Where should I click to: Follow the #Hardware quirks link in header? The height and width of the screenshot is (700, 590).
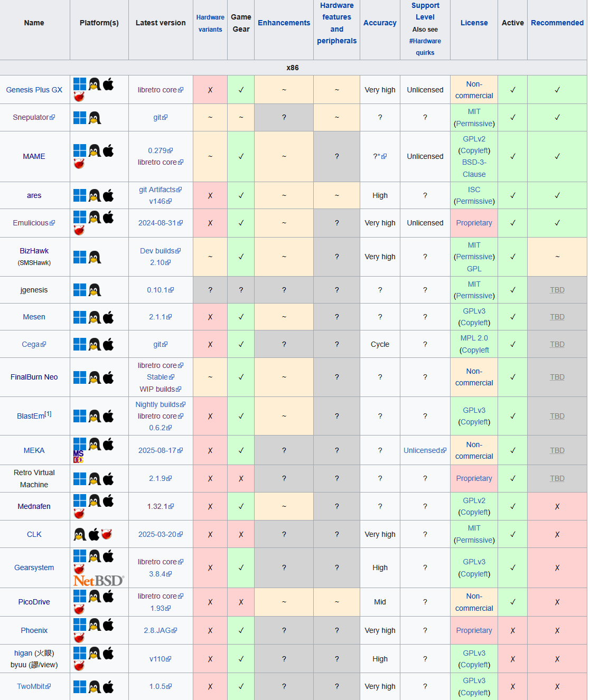click(x=425, y=46)
